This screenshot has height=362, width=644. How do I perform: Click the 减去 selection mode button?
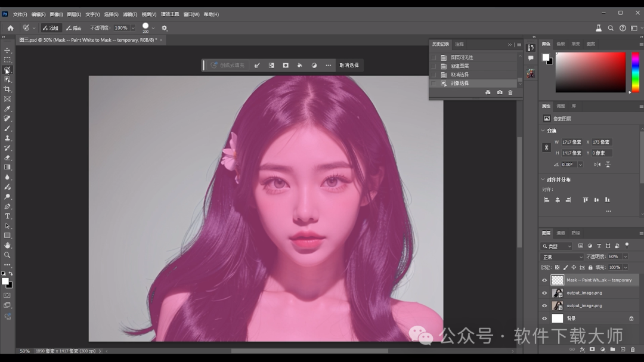click(74, 28)
